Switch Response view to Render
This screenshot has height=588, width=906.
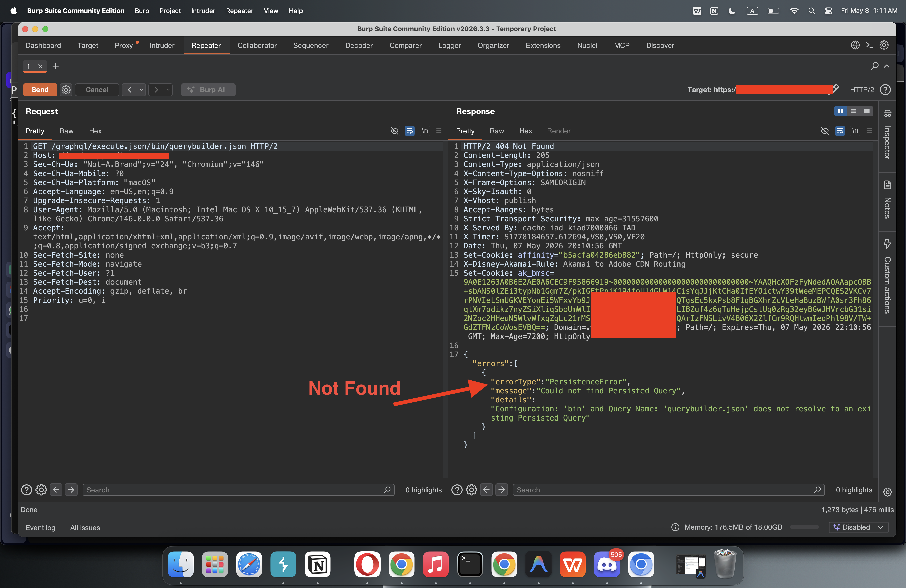[x=558, y=131]
